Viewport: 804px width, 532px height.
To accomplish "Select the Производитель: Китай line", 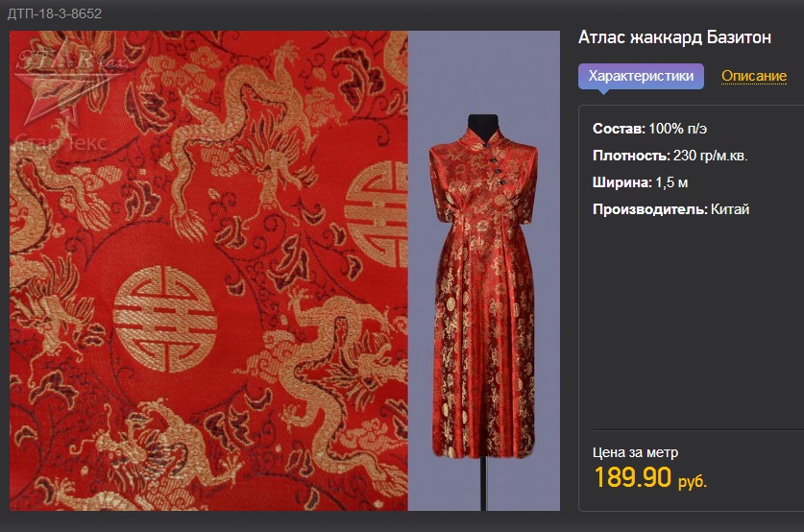I will [670, 209].
